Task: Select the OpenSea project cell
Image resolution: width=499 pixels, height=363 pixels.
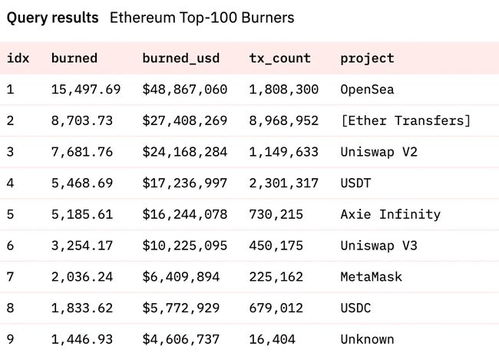Action: [367, 90]
